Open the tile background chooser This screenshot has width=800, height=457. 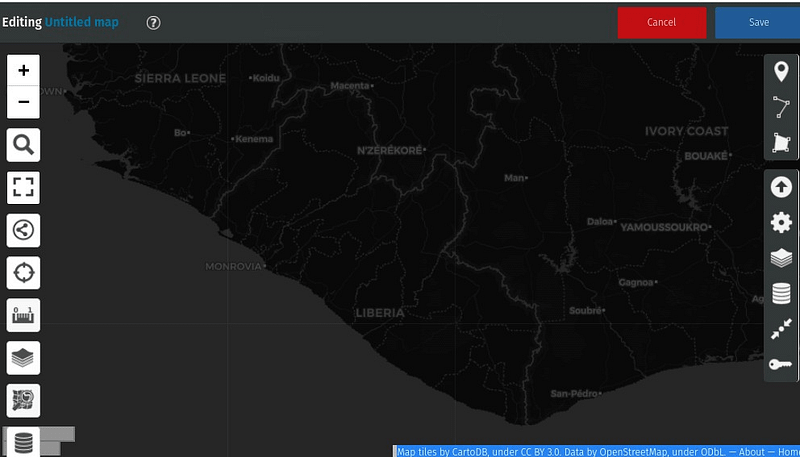[x=23, y=400]
